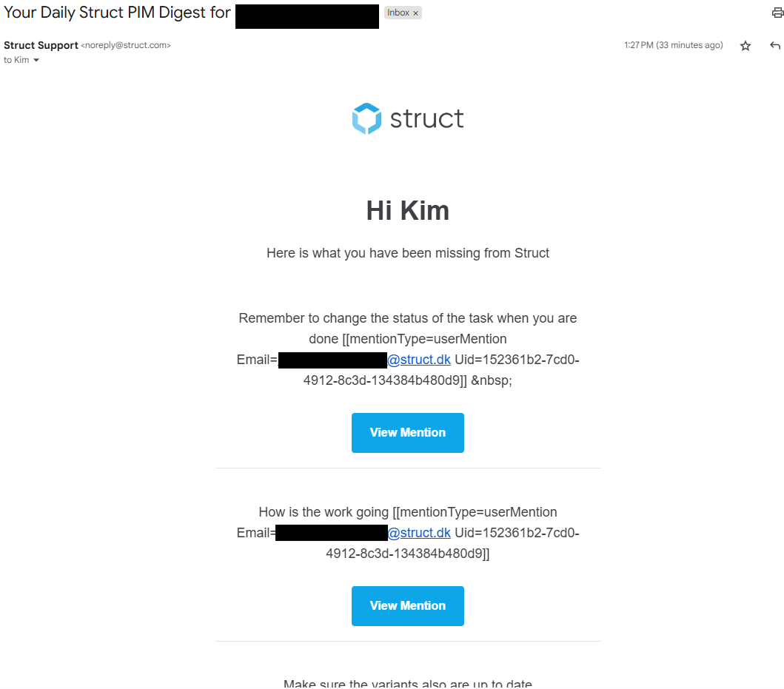Star this email from Struct Support

(746, 46)
